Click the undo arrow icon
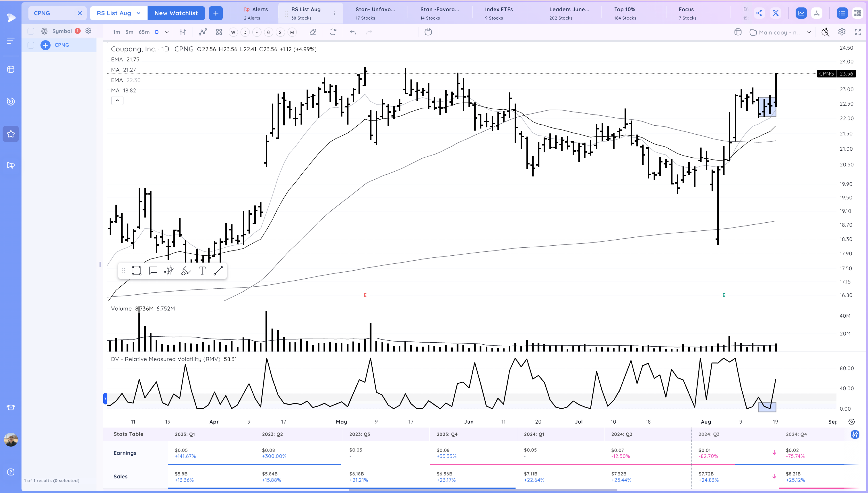 [353, 32]
